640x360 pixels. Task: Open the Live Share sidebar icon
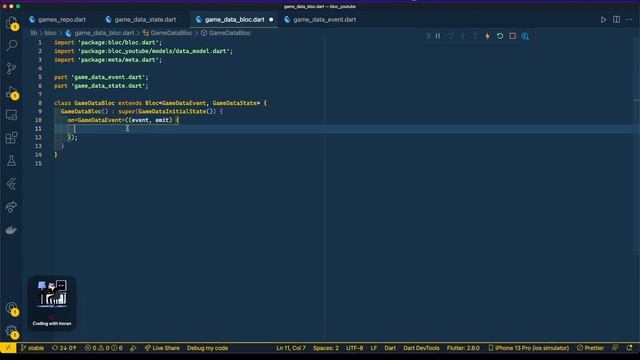click(11, 207)
